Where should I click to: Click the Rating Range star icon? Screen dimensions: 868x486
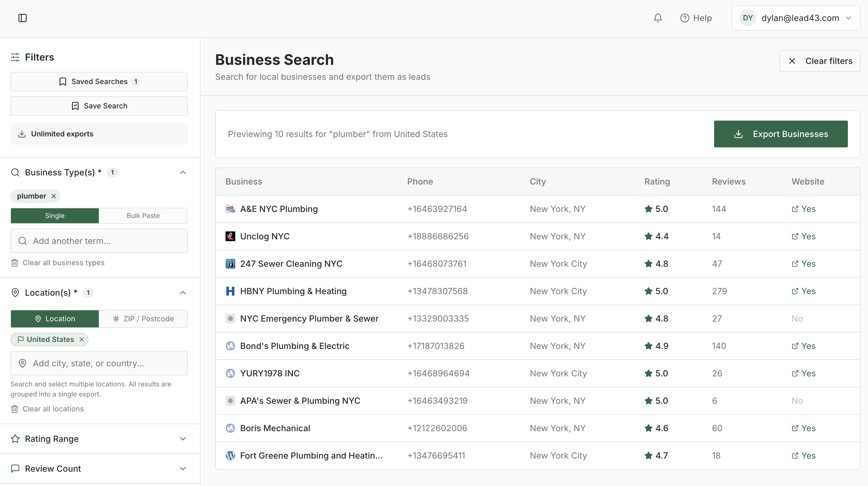[x=15, y=439]
